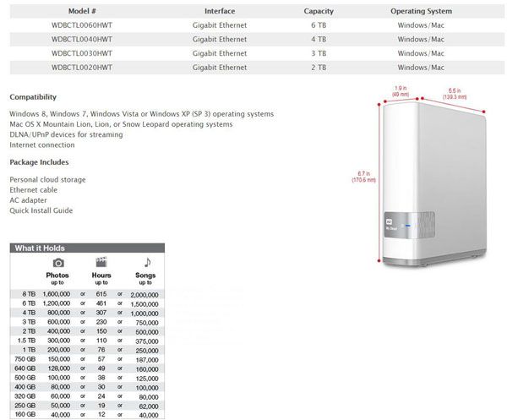Click the Quick Install Guide item
507x420 pixels.
click(41, 210)
